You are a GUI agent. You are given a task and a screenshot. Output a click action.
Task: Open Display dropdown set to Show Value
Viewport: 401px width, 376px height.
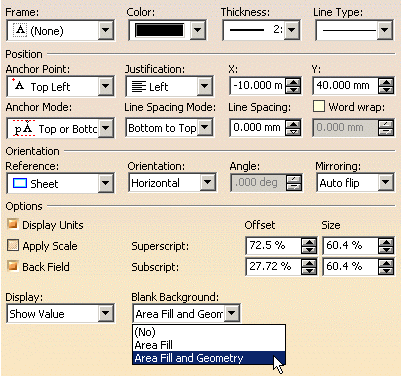point(105,313)
